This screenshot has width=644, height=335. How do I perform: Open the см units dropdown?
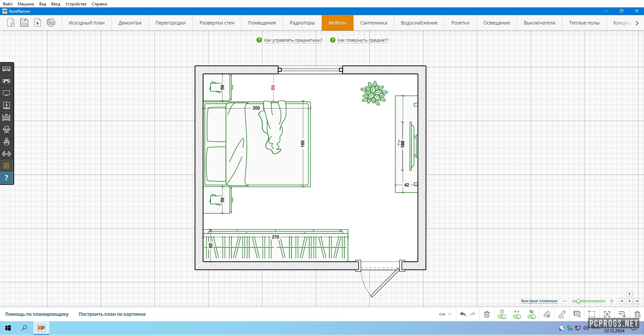445,314
